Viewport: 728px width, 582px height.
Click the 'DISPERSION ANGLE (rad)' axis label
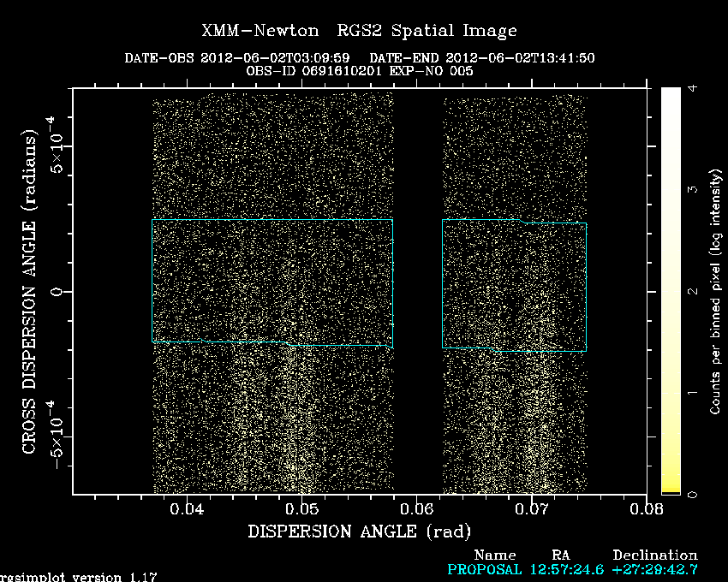click(x=359, y=532)
